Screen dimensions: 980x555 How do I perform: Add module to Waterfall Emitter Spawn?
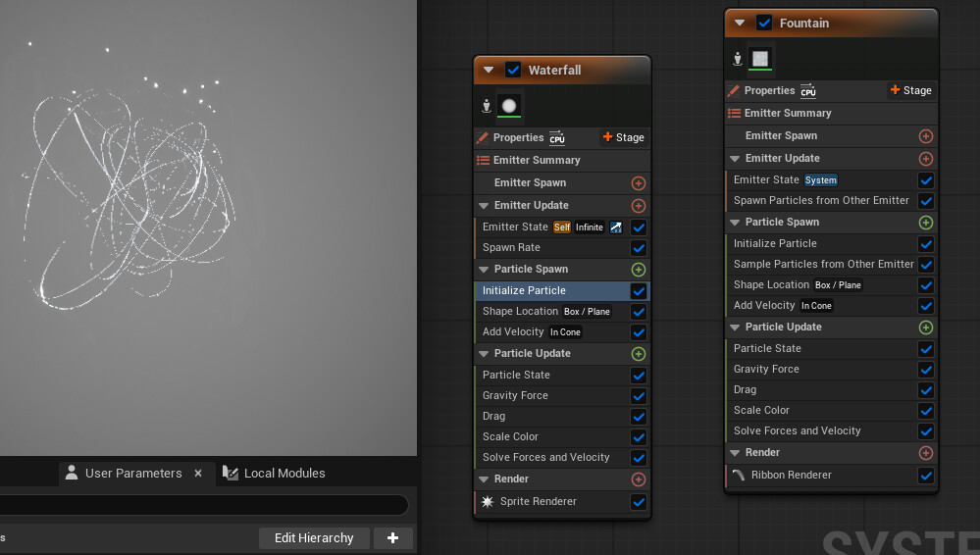point(638,183)
